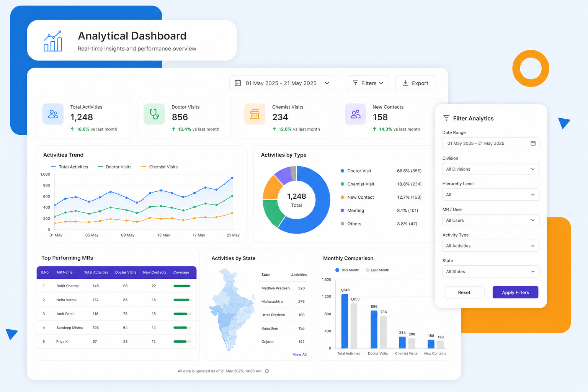
Task: Click the View All link under Activities by State
Action: point(300,354)
